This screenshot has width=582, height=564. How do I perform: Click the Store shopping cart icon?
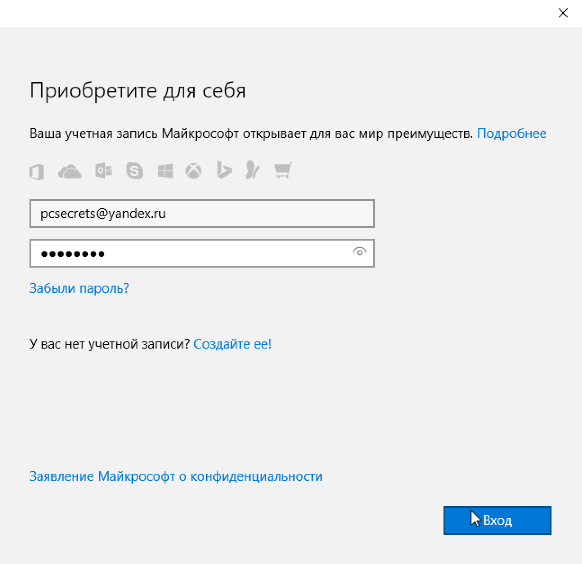283,170
